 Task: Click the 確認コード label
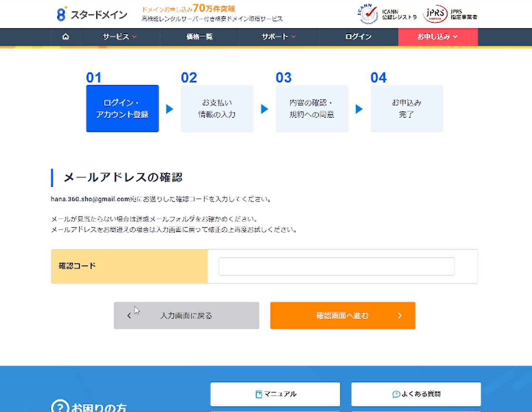(77, 266)
